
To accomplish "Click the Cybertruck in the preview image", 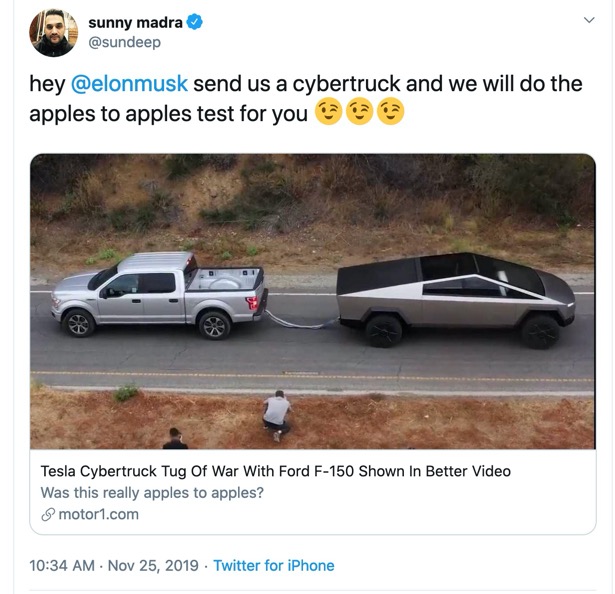I will tap(455, 297).
